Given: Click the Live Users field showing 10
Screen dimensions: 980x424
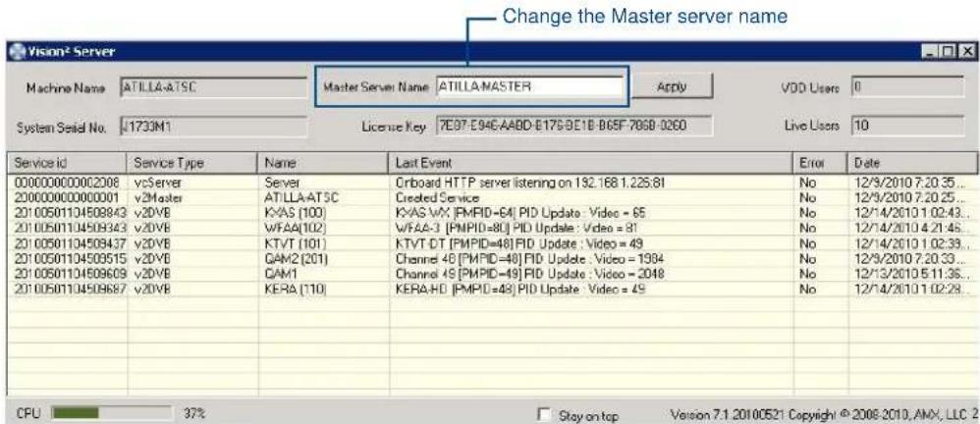Looking at the screenshot, I should coord(907,127).
